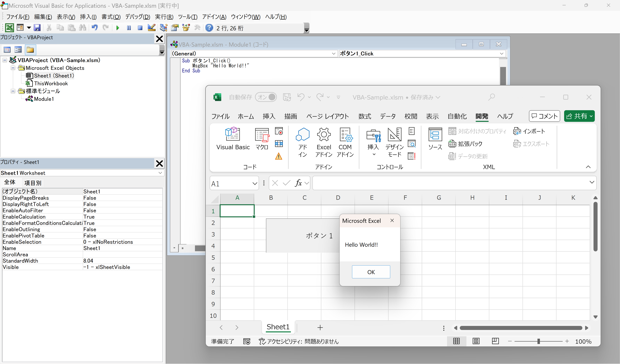The image size is (620, 364).
Task: Click OK in the Hello World message box
Action: [x=371, y=272]
